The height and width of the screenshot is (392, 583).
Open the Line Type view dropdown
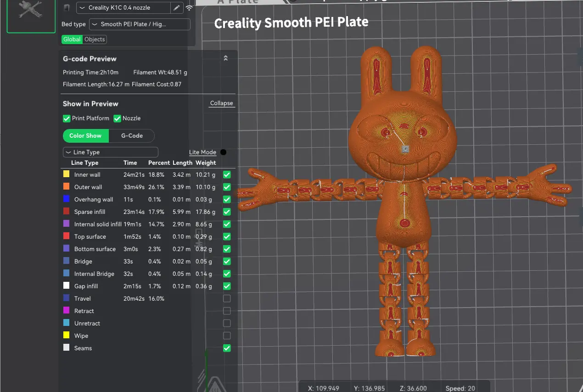(111, 152)
